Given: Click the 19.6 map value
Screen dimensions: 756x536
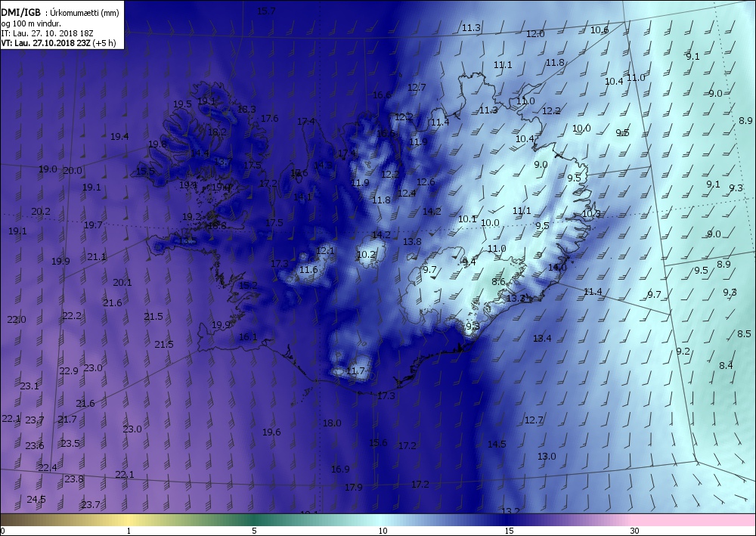Looking at the screenshot, I should click(x=271, y=432).
